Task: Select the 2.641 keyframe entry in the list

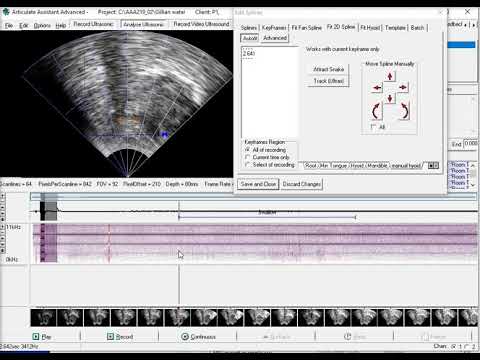Action: click(249, 53)
